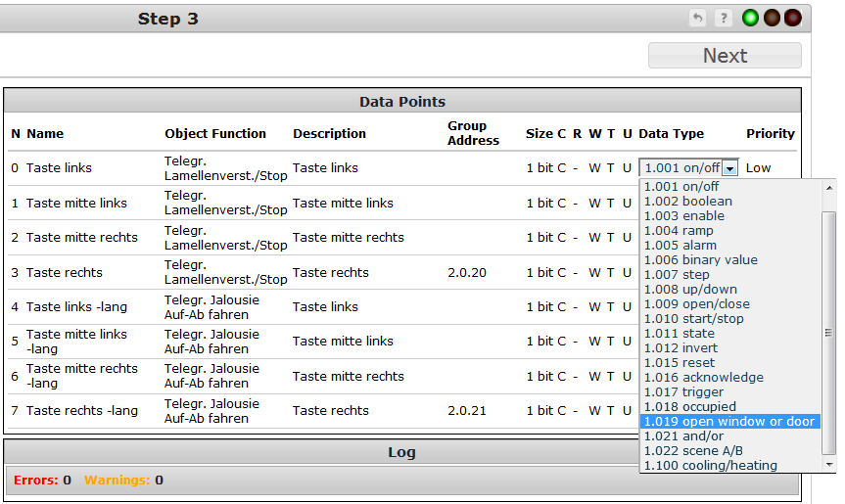Screen dimensions: 845x504
Task: Click the orange-brown status indicator light
Action: [x=772, y=18]
